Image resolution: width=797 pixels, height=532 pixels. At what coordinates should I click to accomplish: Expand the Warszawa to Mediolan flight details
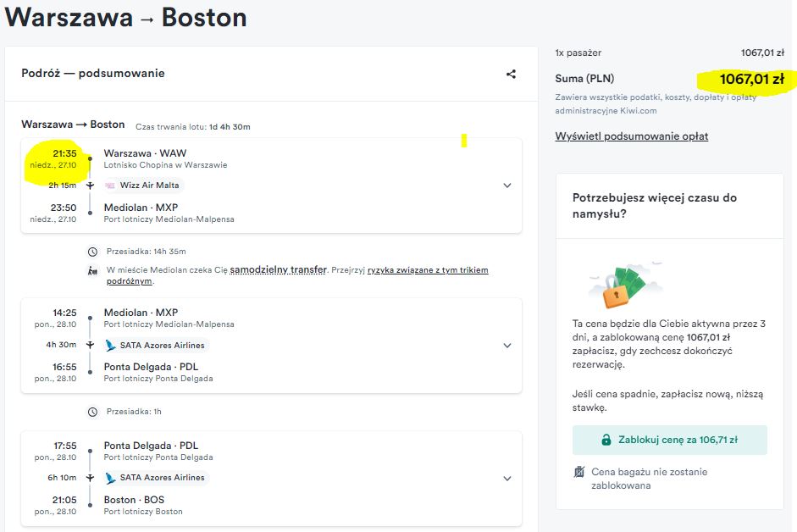click(506, 186)
